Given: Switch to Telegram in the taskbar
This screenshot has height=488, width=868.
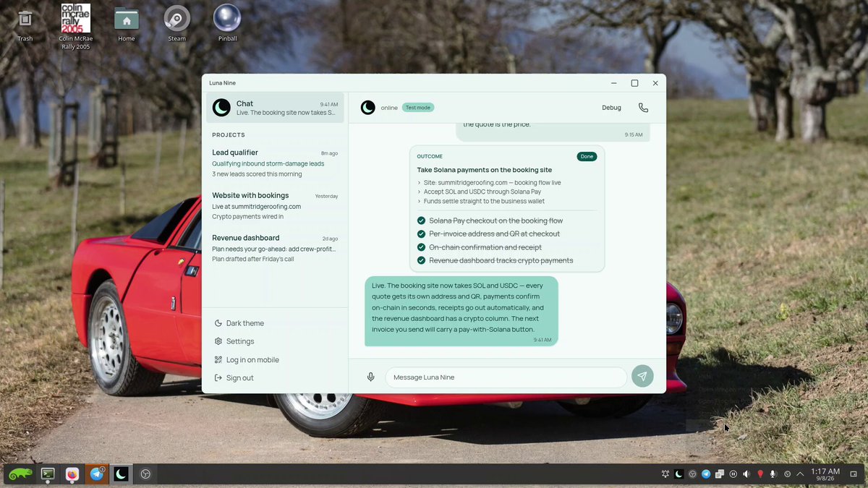Looking at the screenshot, I should (x=97, y=474).
